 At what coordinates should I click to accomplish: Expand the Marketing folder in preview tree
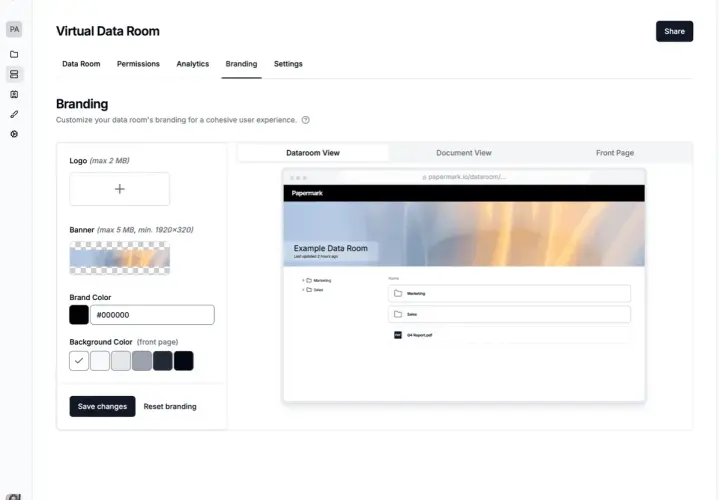(x=303, y=280)
